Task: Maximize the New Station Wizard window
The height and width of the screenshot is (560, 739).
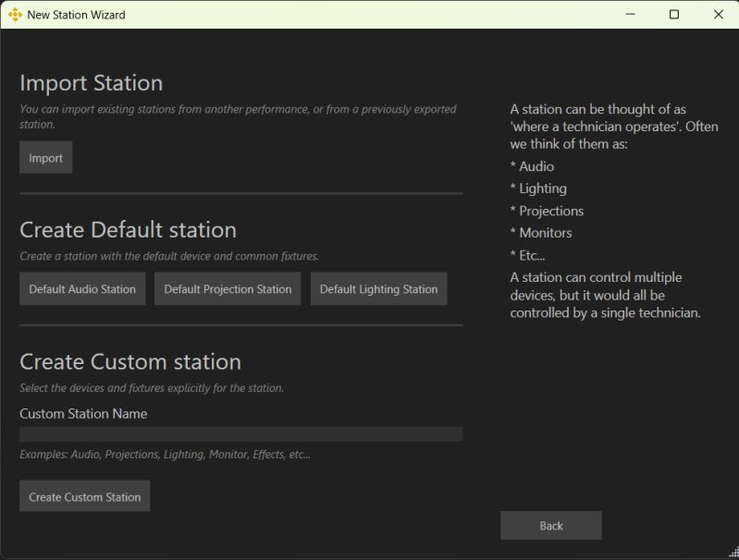Action: click(674, 15)
